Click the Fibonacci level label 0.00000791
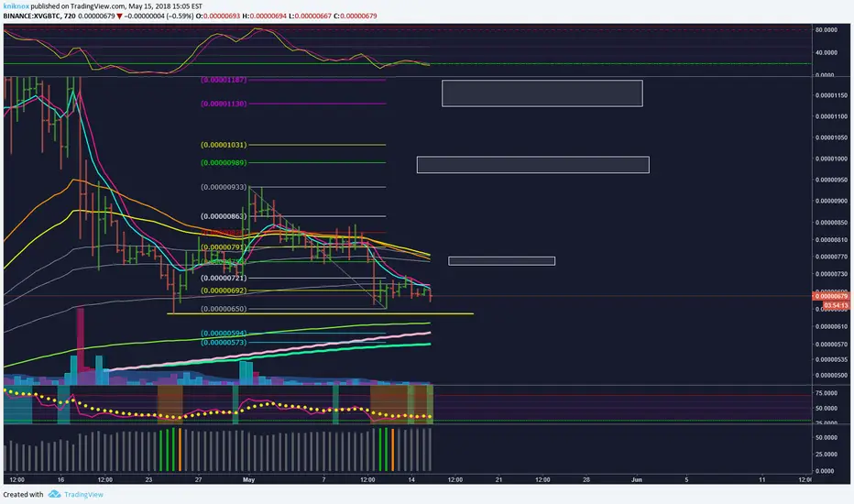This screenshot has height=504, width=854. [x=224, y=247]
